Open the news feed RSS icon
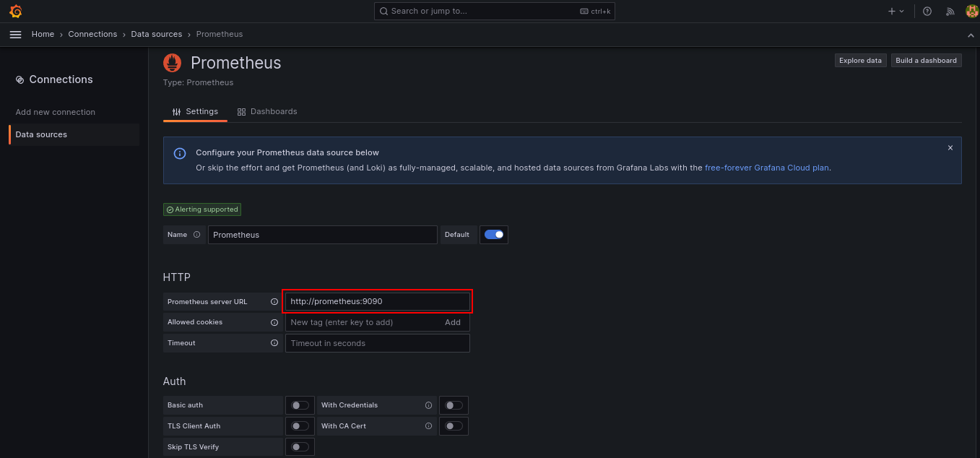Image resolution: width=980 pixels, height=458 pixels. (x=950, y=11)
